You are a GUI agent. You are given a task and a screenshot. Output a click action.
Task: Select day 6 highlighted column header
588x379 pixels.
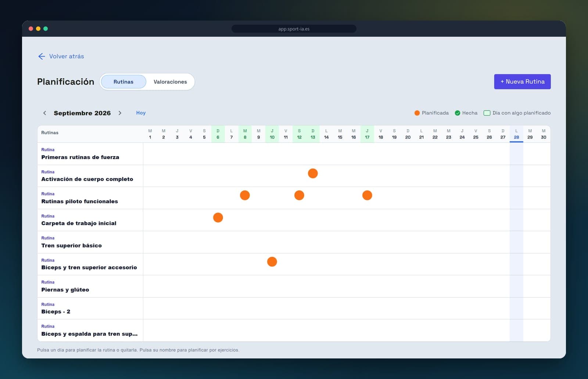click(218, 134)
